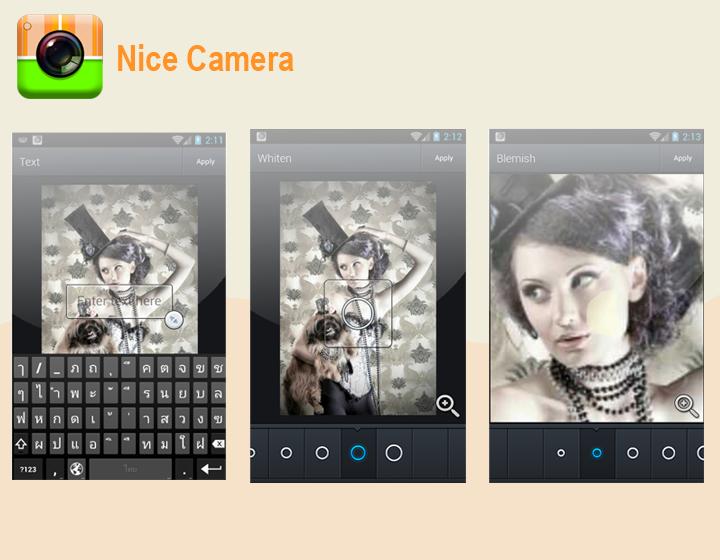Tap the keyboard backspace key
Screen dimensions: 720x560
point(218,444)
